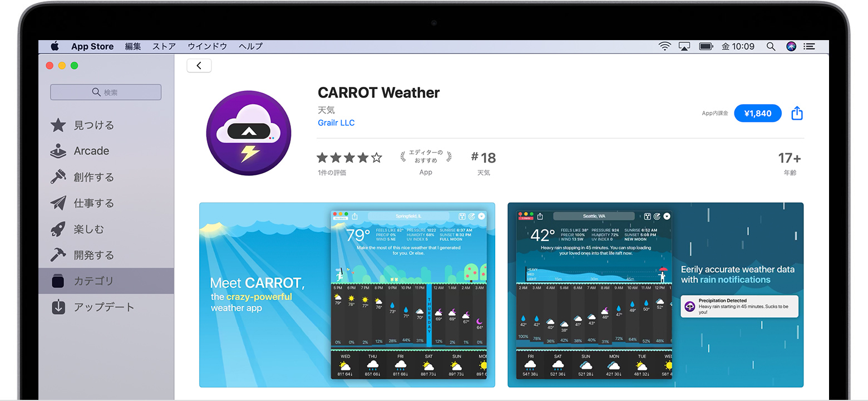Click the hammer icon beside 開発する

coord(58,255)
